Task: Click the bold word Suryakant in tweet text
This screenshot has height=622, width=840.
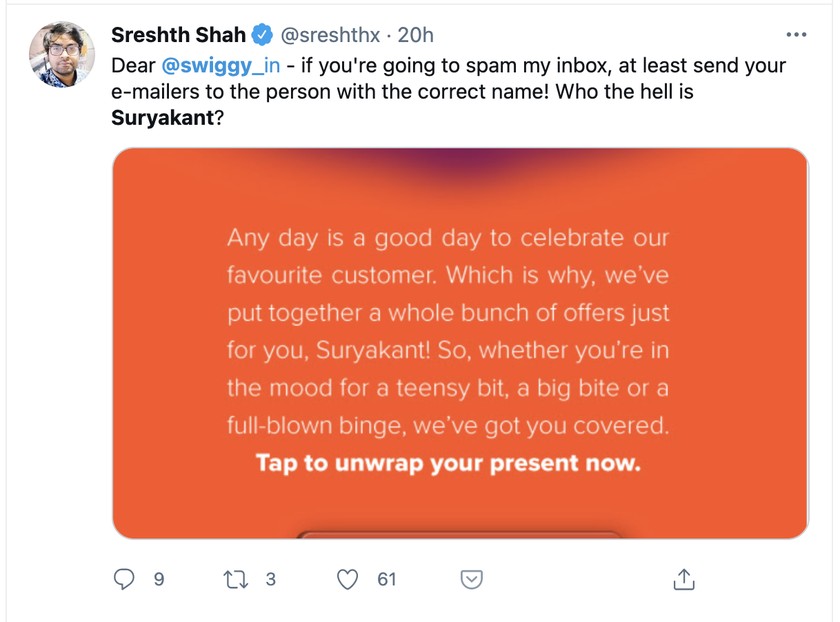Action: click(163, 117)
